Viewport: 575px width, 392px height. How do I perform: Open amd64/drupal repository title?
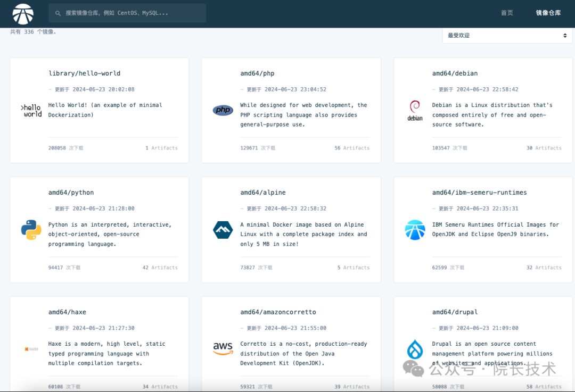click(455, 312)
